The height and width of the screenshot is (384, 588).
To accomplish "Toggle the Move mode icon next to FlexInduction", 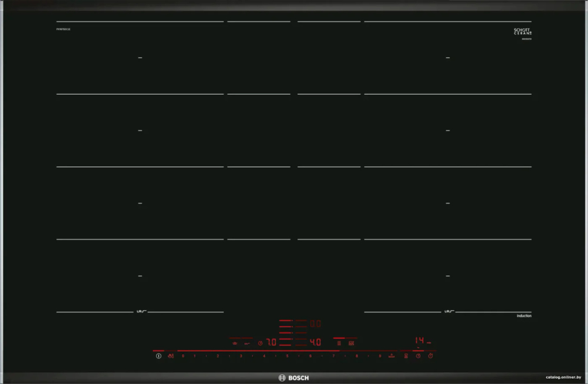I will 351,343.
